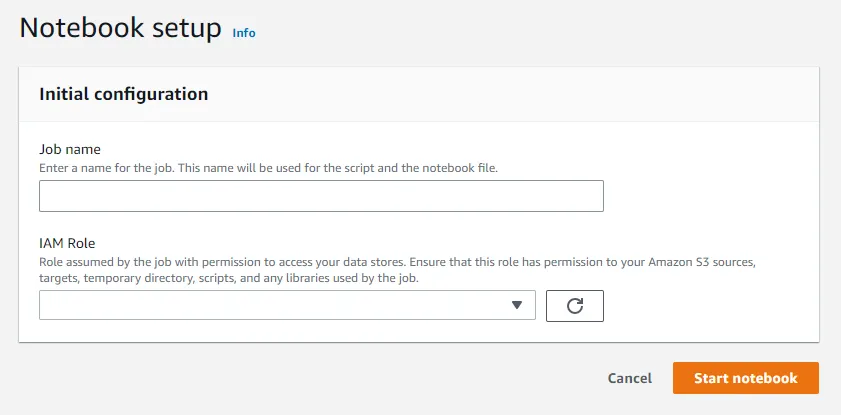Image resolution: width=841 pixels, height=415 pixels.
Task: Click 'Role assumed by the job' hint text
Action: coord(105,261)
